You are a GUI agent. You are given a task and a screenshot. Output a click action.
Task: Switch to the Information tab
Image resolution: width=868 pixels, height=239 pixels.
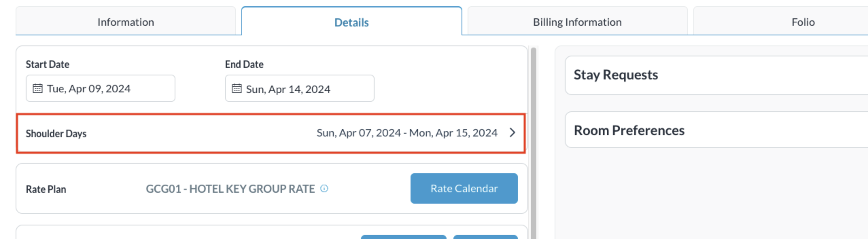pyautogui.click(x=126, y=21)
